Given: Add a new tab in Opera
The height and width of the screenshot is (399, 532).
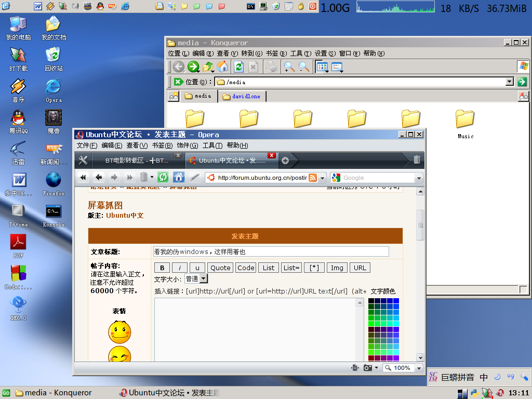Looking at the screenshot, I should click(x=285, y=161).
